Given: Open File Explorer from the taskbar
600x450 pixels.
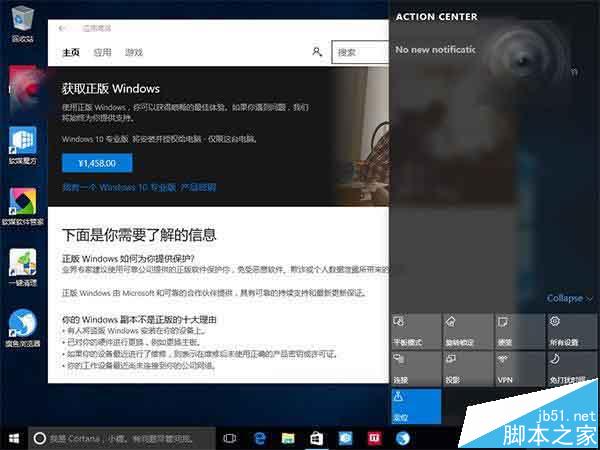Looking at the screenshot, I should tap(288, 439).
